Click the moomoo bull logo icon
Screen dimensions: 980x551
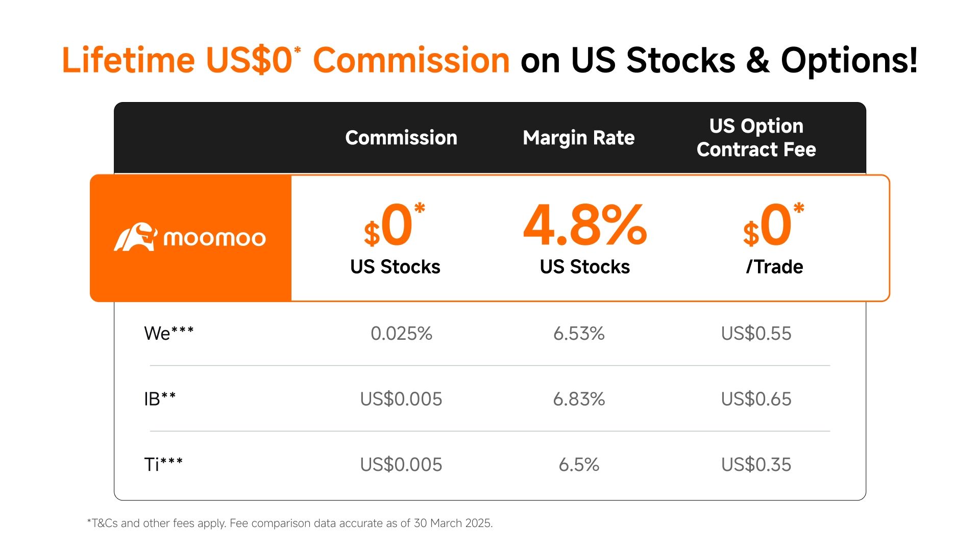(x=135, y=237)
